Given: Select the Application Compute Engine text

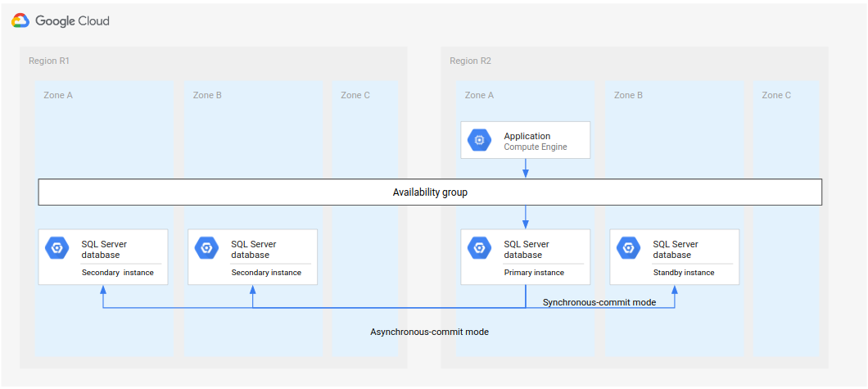Looking at the screenshot, I should click(x=535, y=142).
